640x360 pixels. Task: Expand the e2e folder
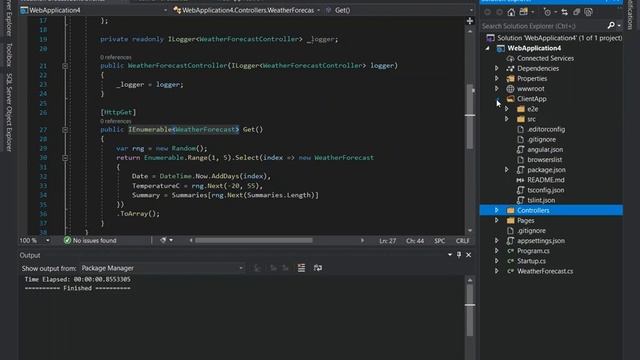point(507,109)
